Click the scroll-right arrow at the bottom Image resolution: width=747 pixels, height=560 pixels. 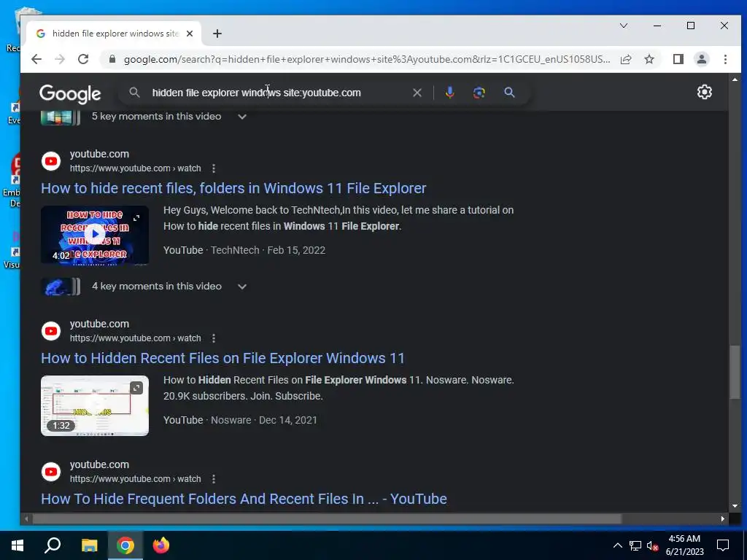(723, 518)
